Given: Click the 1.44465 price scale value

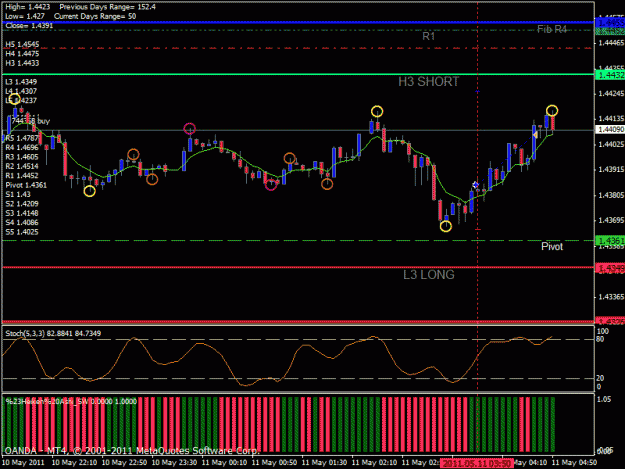Looking at the screenshot, I should (x=611, y=43).
